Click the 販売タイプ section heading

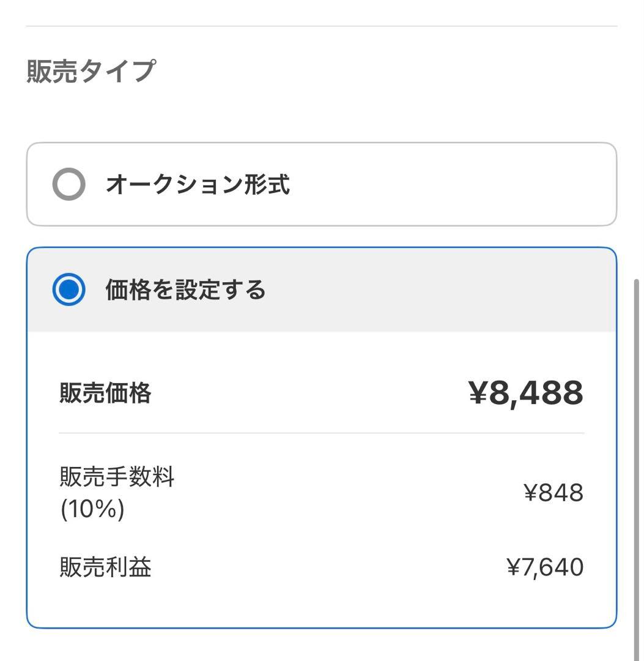point(91,71)
